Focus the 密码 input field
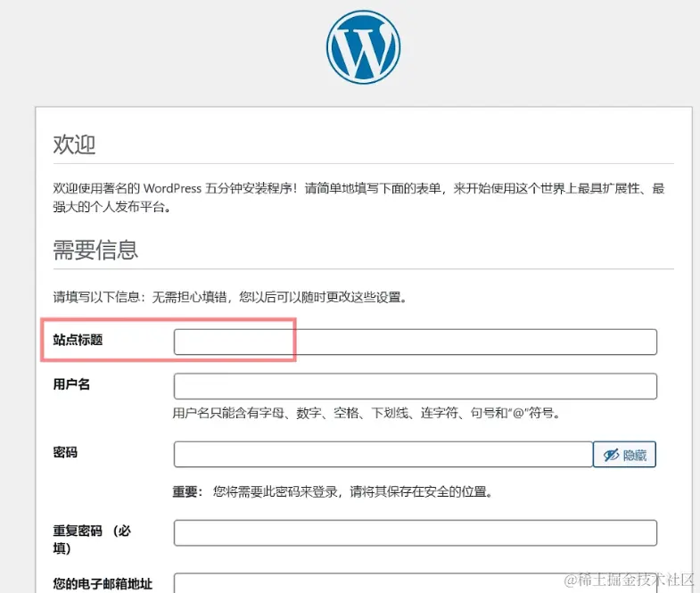This screenshot has height=593, width=700. coord(383,455)
